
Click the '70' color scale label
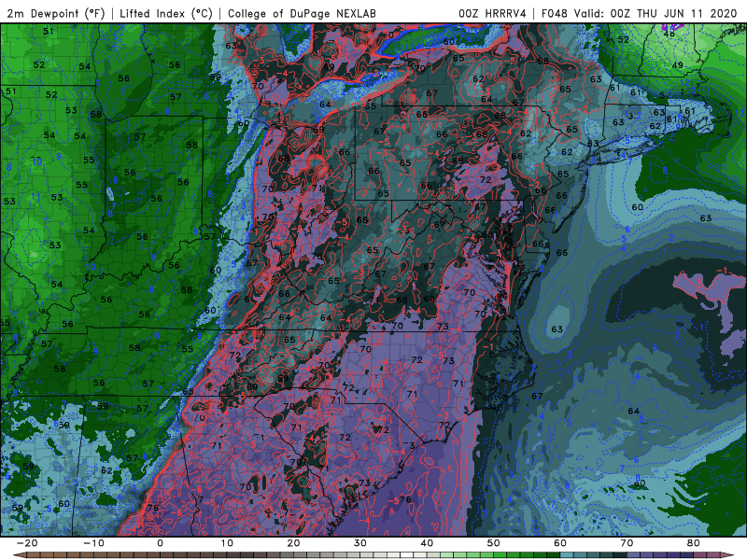[627, 543]
